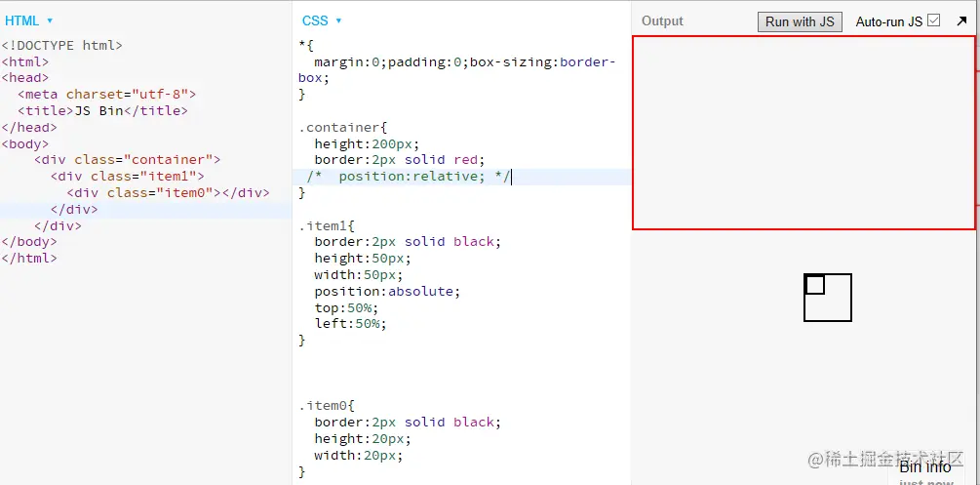The image size is (980, 485).
Task: Click the <!DOCTYPE html> line
Action: click(x=61, y=45)
